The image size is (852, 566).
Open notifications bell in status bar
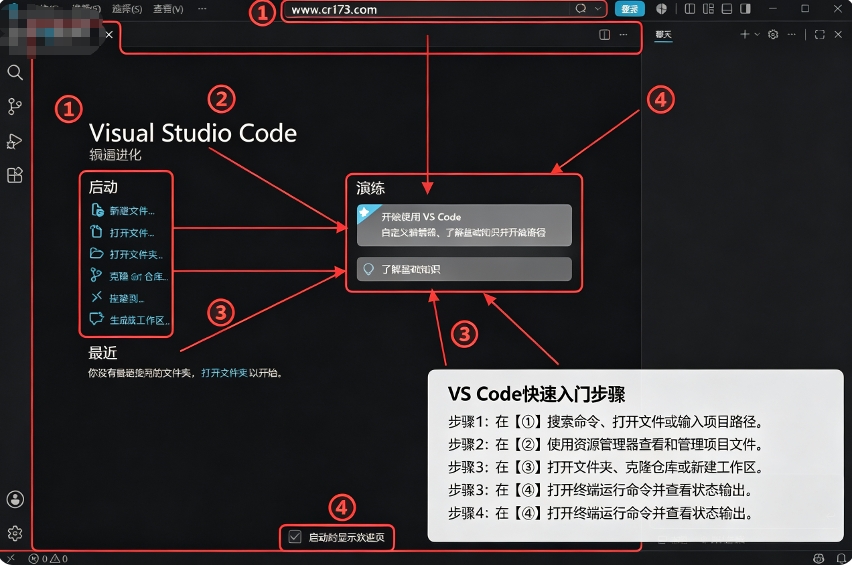point(841,558)
